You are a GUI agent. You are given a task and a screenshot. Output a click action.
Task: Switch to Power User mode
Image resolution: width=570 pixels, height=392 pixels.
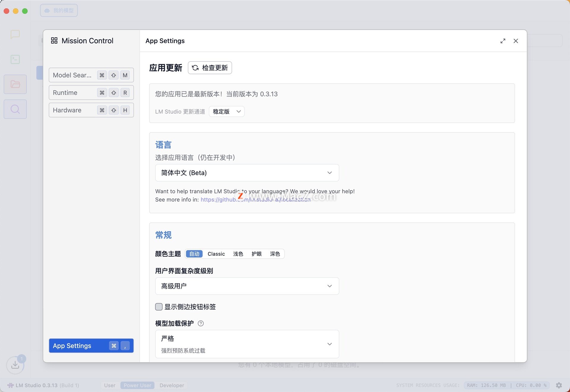137,385
